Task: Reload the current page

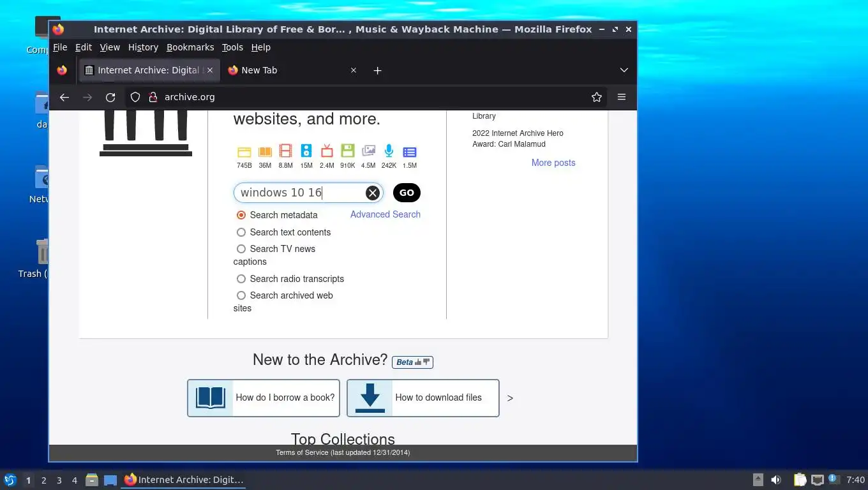Action: pyautogui.click(x=110, y=97)
